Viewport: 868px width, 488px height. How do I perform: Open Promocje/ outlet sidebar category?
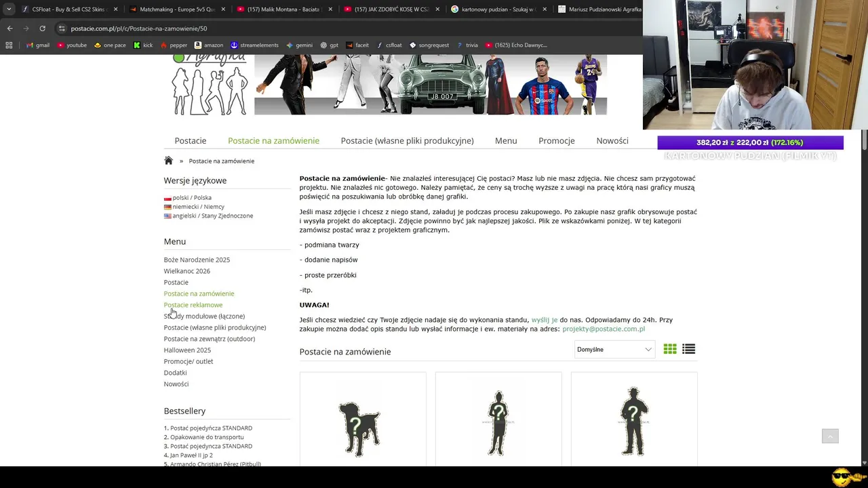pyautogui.click(x=189, y=361)
